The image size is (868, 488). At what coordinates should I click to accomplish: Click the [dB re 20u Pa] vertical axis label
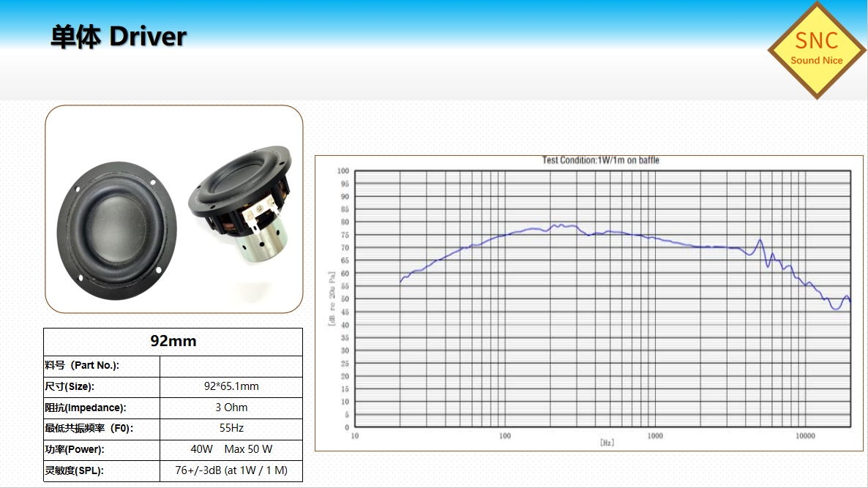(332, 297)
